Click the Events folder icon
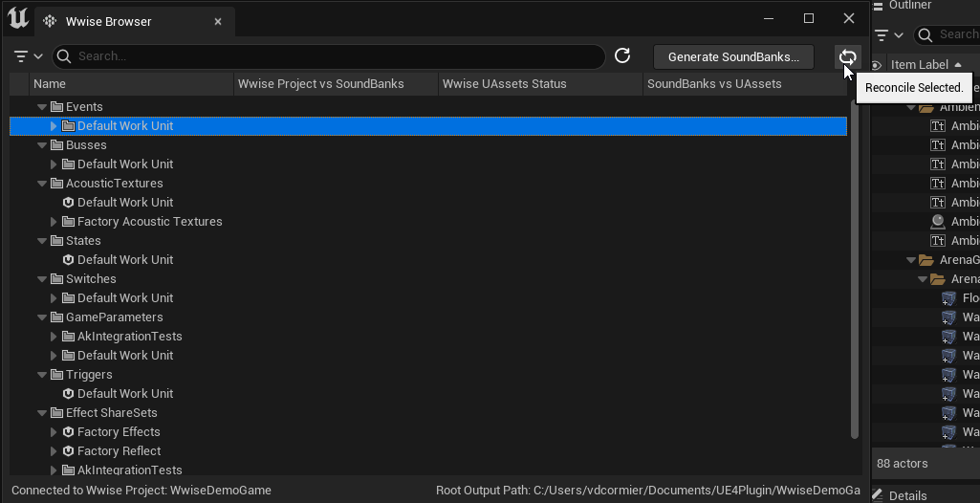980x503 pixels. click(56, 107)
